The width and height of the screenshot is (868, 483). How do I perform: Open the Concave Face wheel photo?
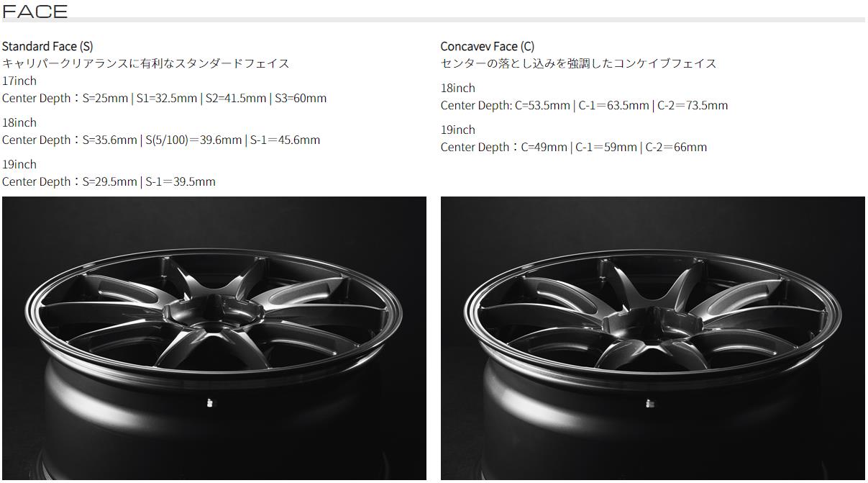pos(652,338)
